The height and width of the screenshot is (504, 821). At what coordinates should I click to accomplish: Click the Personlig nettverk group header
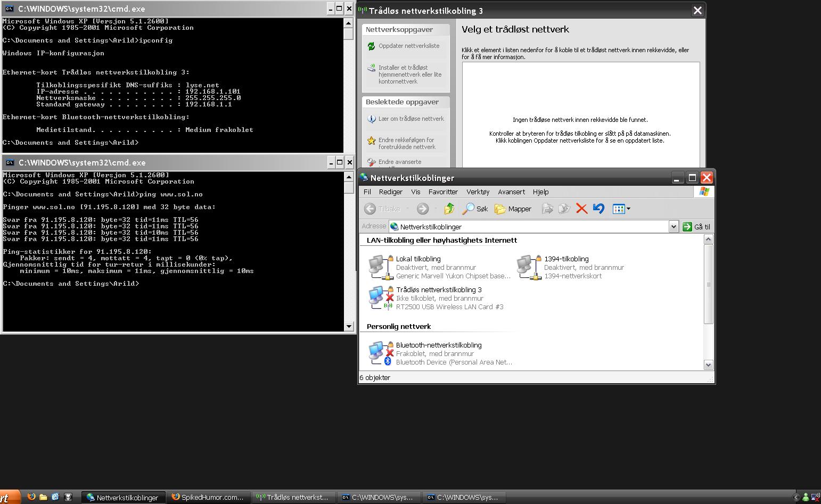(399, 326)
